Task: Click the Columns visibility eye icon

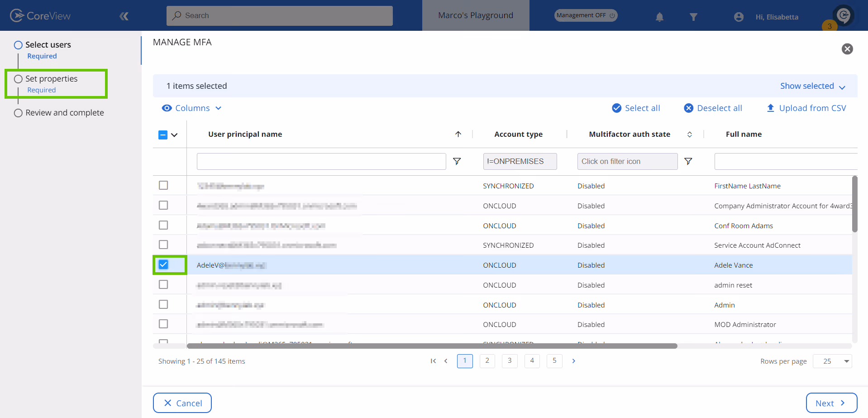Action: click(167, 108)
